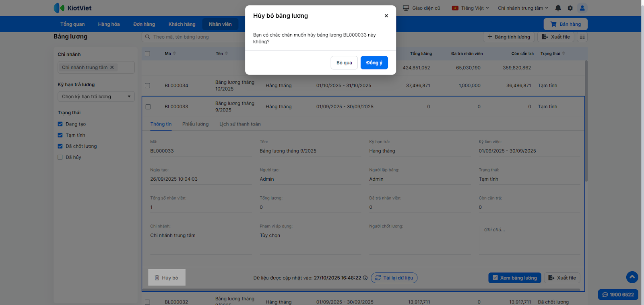Uncheck the Tạm tính status filter
644x305 pixels.
coord(60,135)
